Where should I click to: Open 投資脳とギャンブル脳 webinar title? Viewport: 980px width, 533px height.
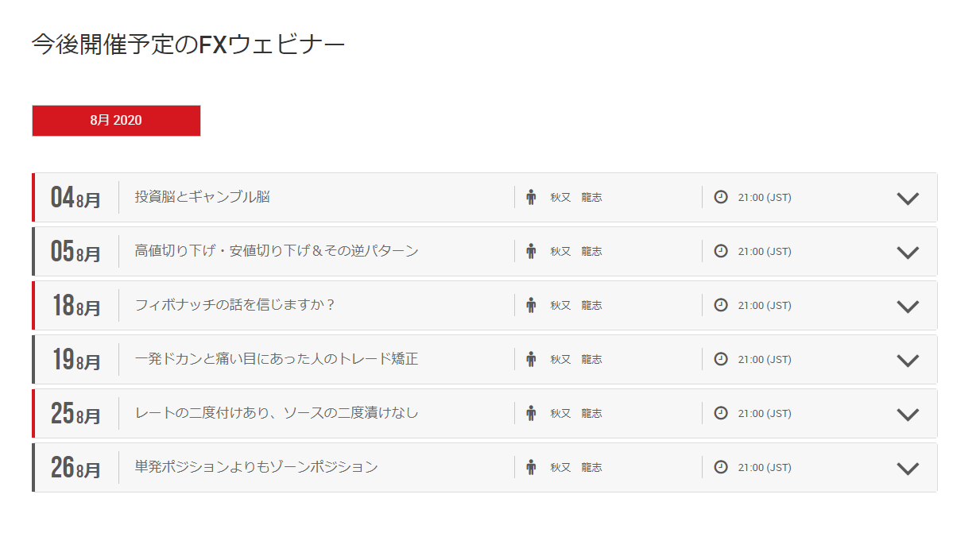click(x=203, y=197)
